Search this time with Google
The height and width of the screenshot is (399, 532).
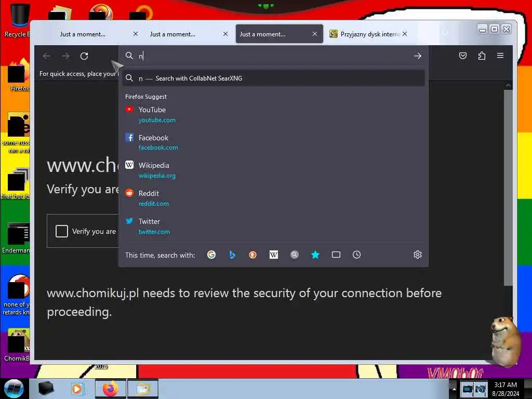[211, 255]
